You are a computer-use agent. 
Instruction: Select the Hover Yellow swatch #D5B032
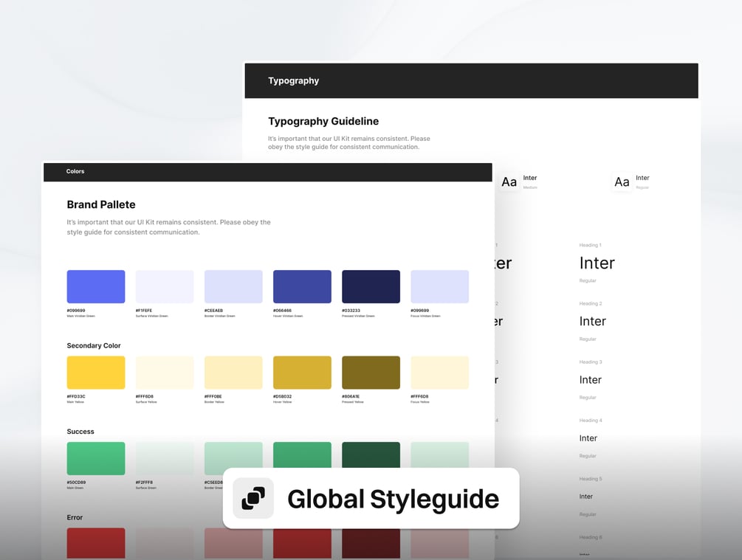click(x=303, y=373)
